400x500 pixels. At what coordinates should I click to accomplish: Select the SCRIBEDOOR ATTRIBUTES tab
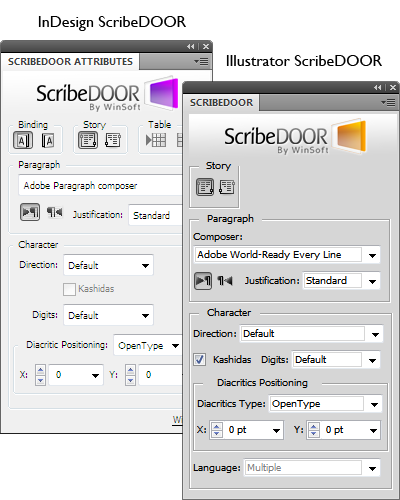[70, 62]
